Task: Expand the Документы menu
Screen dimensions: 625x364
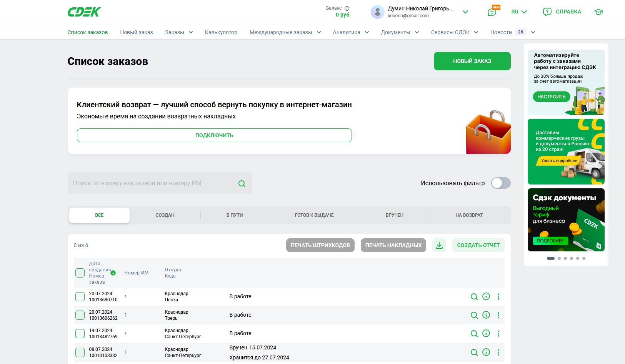Action: click(400, 32)
